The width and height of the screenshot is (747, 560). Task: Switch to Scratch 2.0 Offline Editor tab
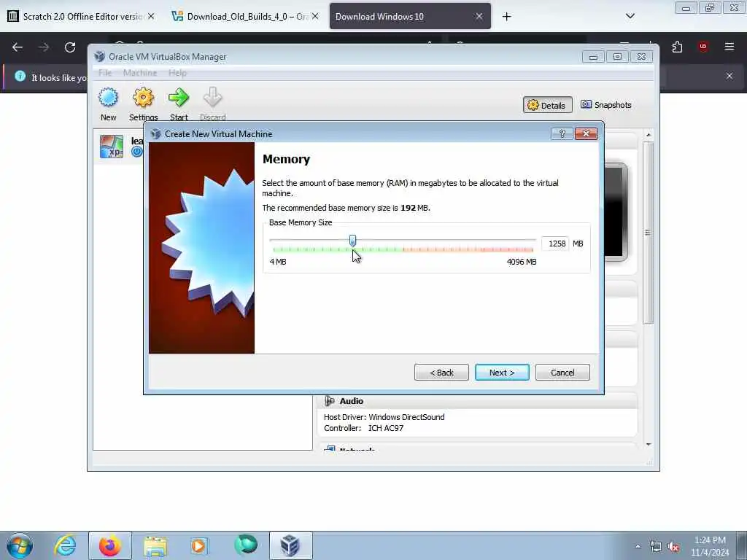[x=82, y=16]
